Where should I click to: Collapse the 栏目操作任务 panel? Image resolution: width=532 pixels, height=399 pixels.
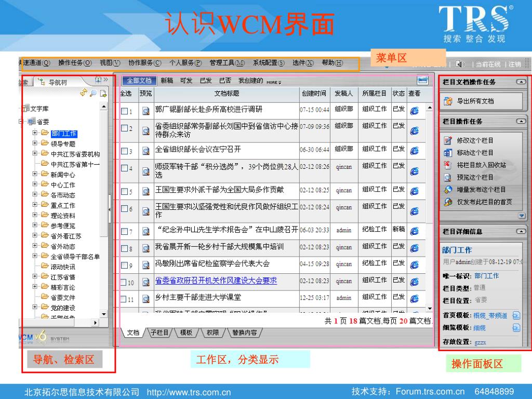pyautogui.click(x=521, y=121)
